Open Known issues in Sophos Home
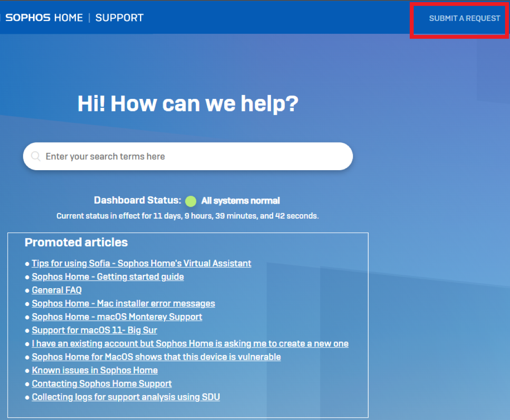This screenshot has height=420, width=510. point(95,370)
